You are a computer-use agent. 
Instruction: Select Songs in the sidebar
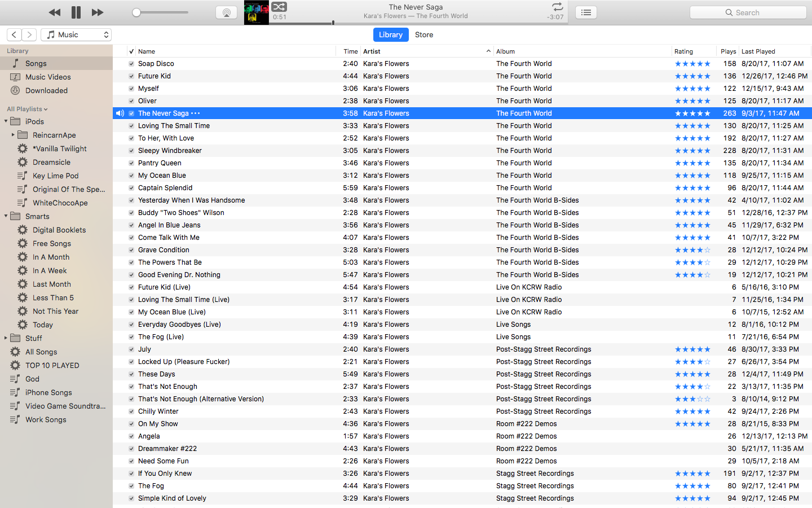coord(56,63)
